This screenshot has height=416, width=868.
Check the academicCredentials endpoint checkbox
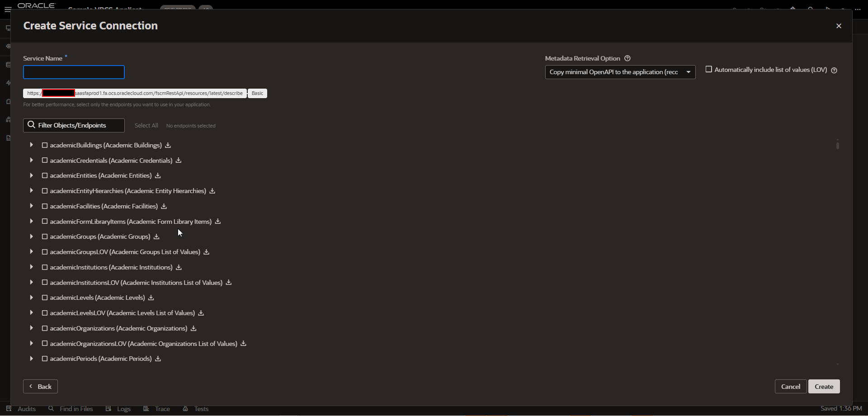(x=45, y=161)
